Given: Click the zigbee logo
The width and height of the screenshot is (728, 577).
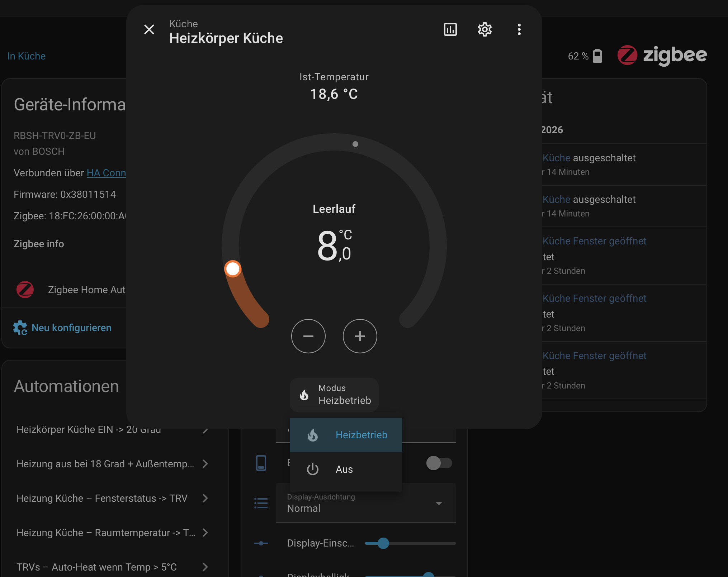Looking at the screenshot, I should coord(662,56).
